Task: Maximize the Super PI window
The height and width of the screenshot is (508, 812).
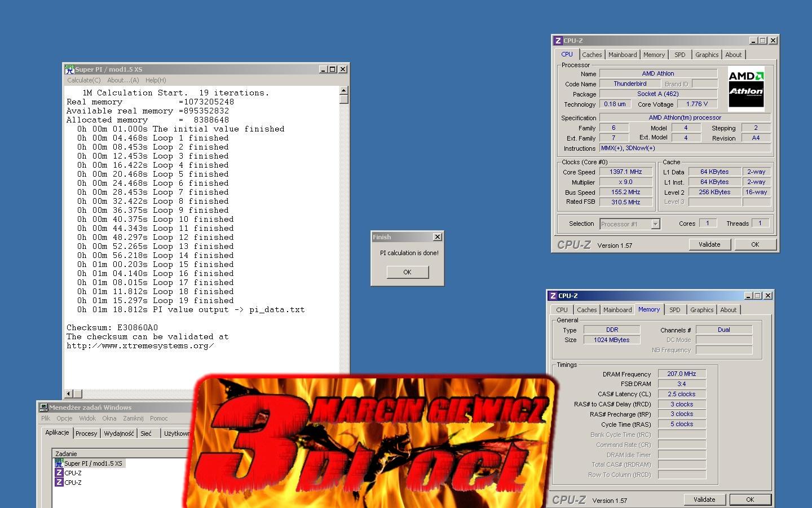Action: click(333, 69)
